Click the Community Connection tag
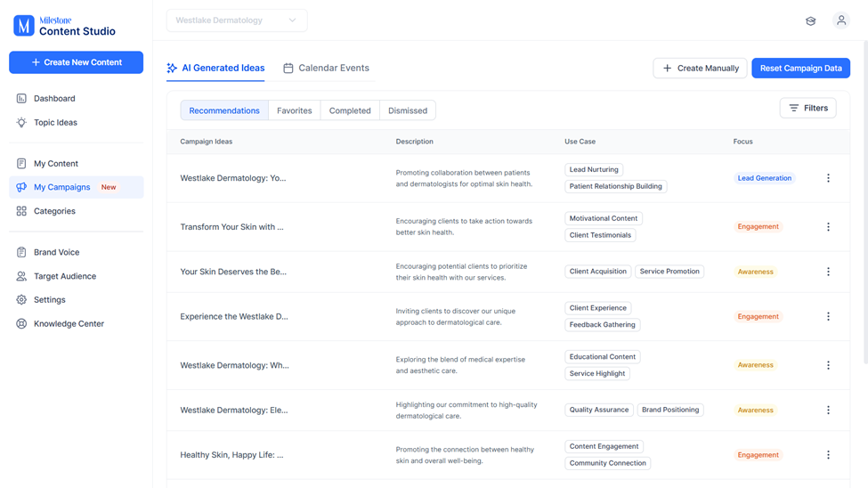Screen dimensions: 868x488 (x=607, y=463)
